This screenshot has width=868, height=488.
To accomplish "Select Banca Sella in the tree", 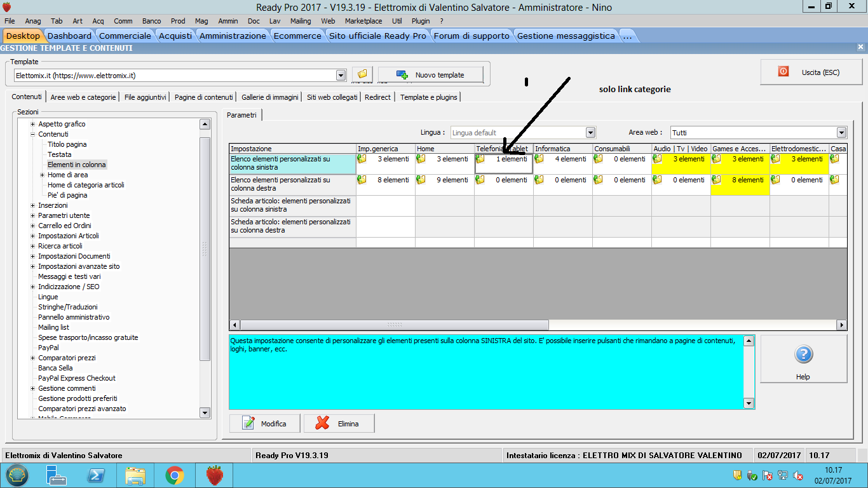I will [55, 368].
